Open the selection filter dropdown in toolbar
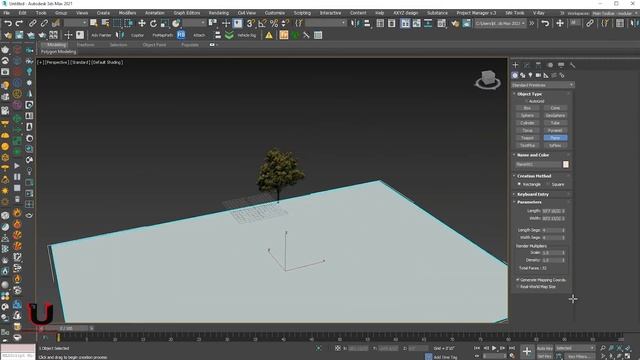The image size is (640, 360). 76,23
